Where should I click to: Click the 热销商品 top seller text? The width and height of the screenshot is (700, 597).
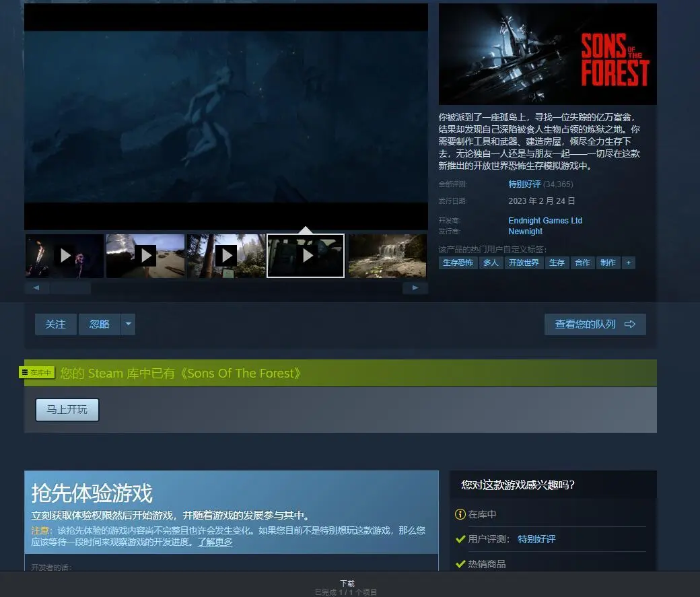point(487,565)
